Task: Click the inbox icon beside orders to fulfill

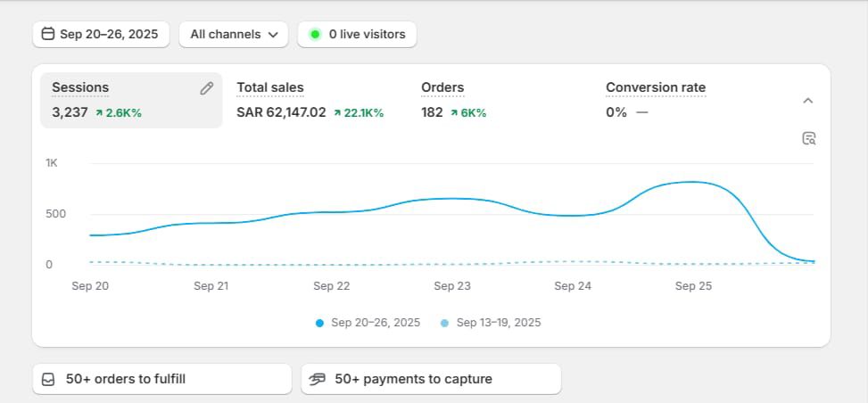Action: pyautogui.click(x=48, y=379)
